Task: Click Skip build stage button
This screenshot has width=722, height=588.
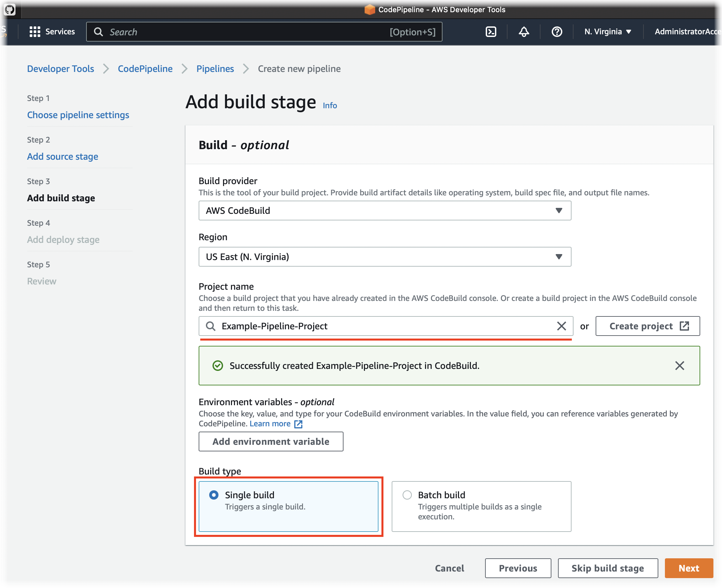Action: [x=607, y=568]
